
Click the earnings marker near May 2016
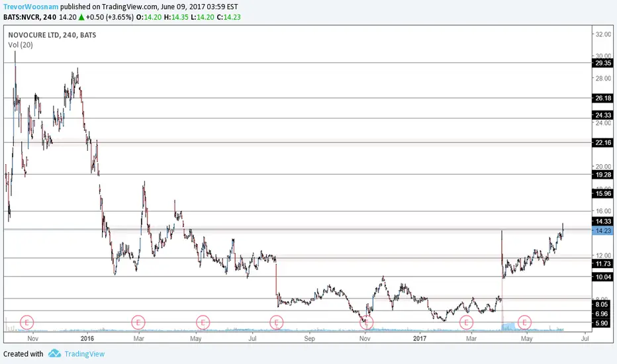203,323
